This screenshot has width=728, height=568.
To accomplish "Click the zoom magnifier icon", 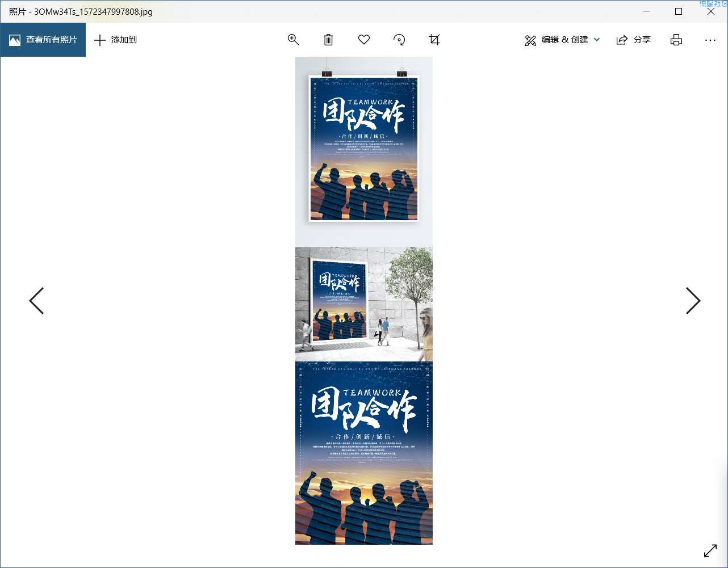I will [293, 40].
